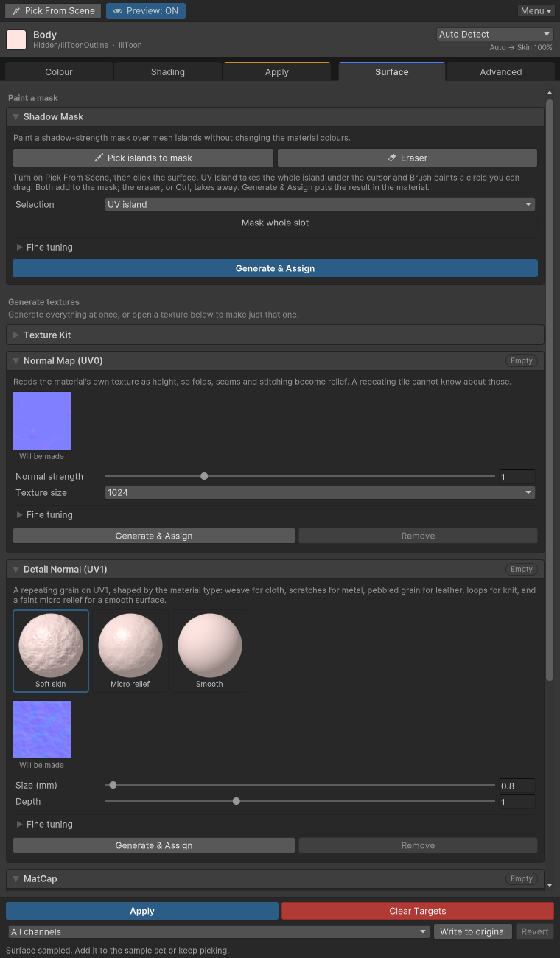Click Detail Normal Remove button
The height and width of the screenshot is (958, 560).
[418, 845]
